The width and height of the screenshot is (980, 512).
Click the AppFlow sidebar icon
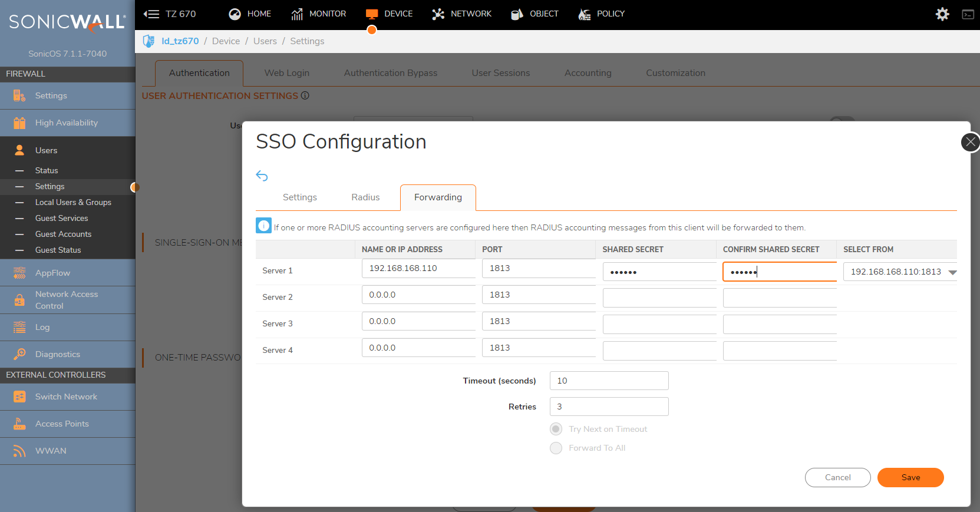[x=19, y=273]
